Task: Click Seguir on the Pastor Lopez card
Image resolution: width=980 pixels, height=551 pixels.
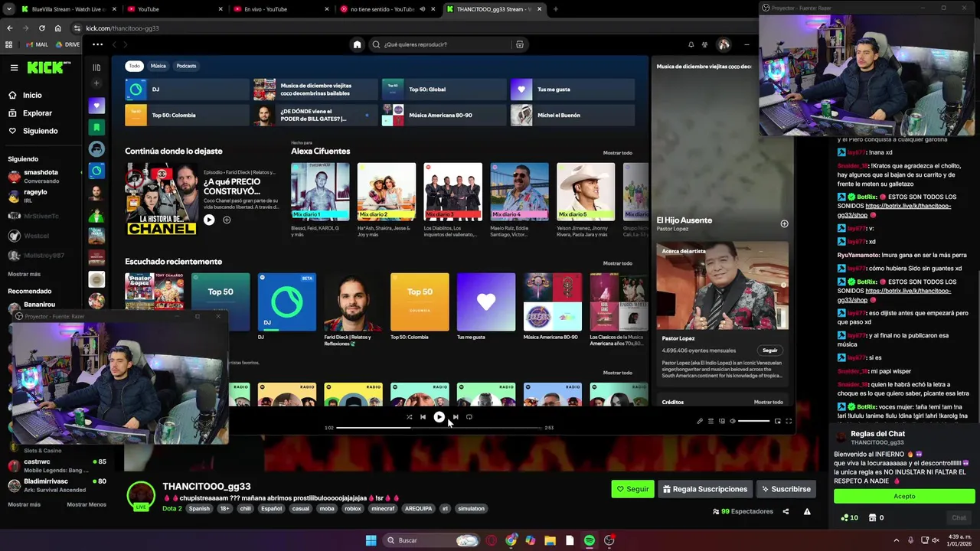Action: [x=770, y=350]
